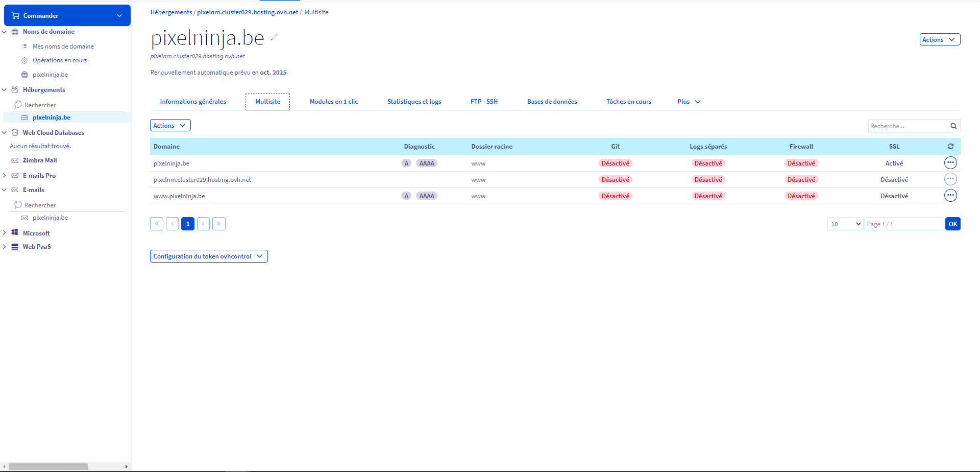The height and width of the screenshot is (472, 980).
Task: Open the Plus tab dropdown
Action: (689, 102)
